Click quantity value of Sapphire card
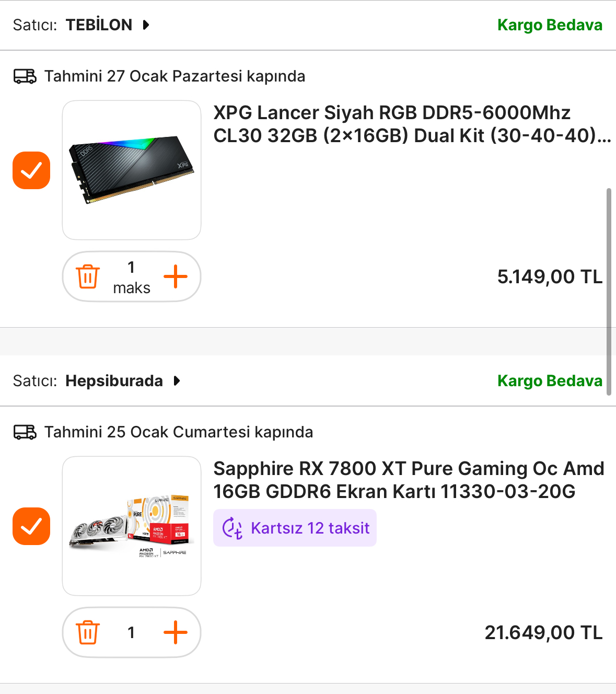 point(131,632)
